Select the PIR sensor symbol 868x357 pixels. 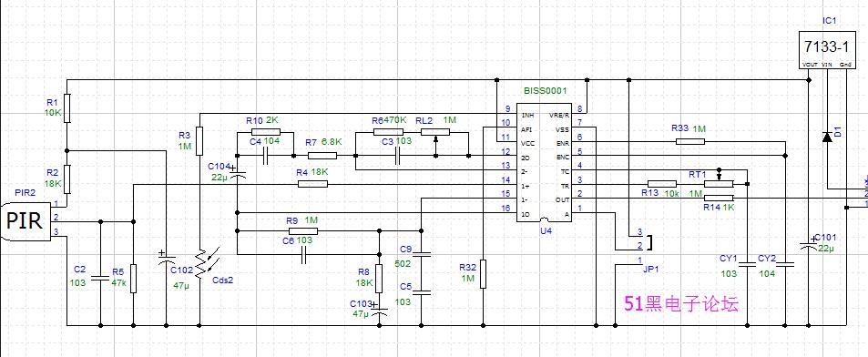[26, 221]
